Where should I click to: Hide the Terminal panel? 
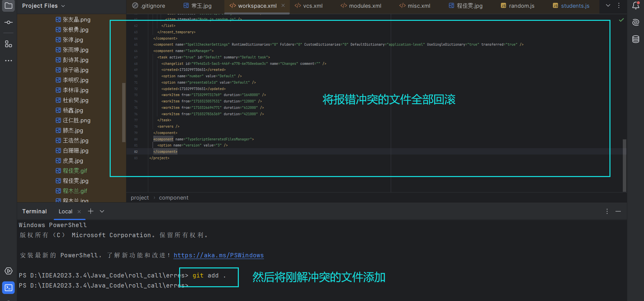pyautogui.click(x=618, y=211)
